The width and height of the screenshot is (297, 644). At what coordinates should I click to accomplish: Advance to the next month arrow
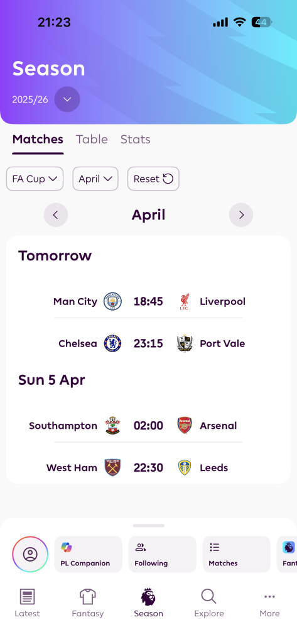241,215
